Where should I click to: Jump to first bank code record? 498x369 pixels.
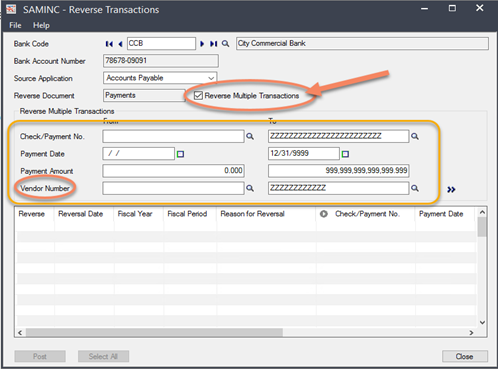(109, 44)
